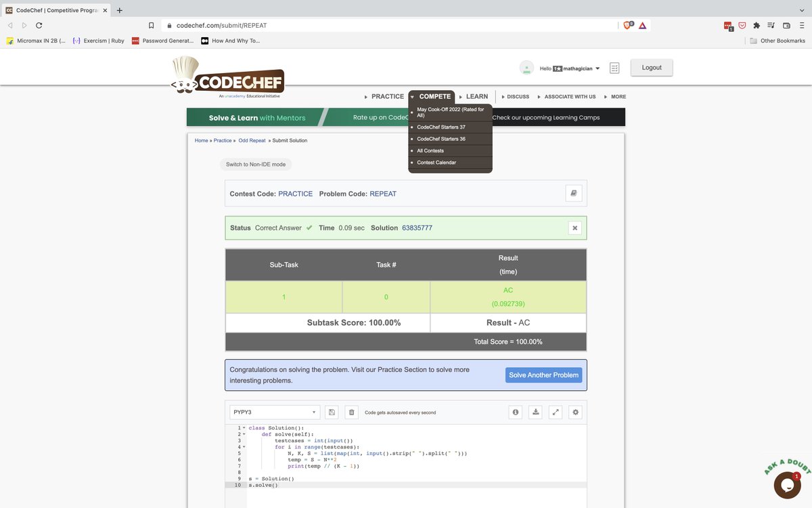The image size is (812, 508).
Task: Select May Cook-Off 2022 from Compete menu
Action: click(450, 112)
